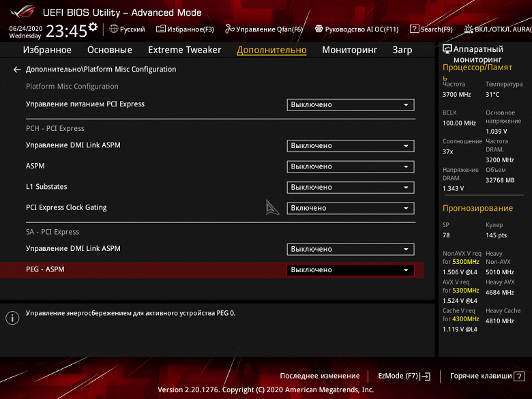The image size is (532, 399).
Task: Click the 37x ratio value
Action: (447, 151)
